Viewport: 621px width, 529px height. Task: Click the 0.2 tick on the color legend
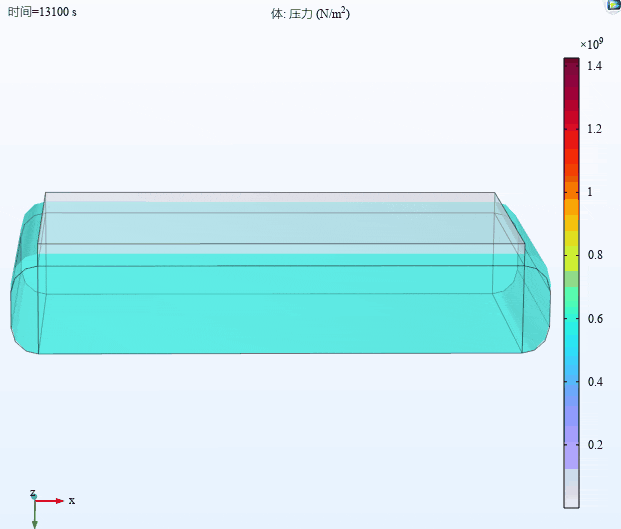tap(595, 445)
